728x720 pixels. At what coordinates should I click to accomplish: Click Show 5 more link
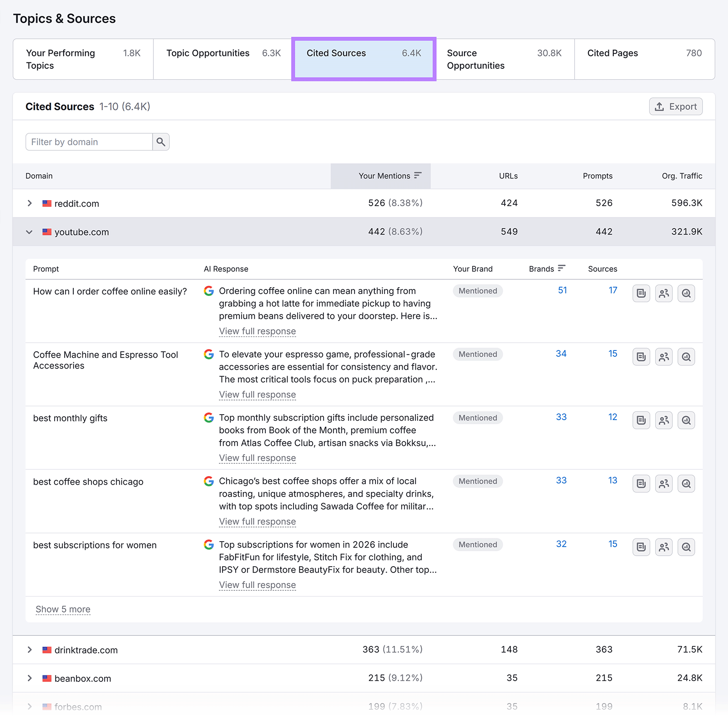(63, 609)
